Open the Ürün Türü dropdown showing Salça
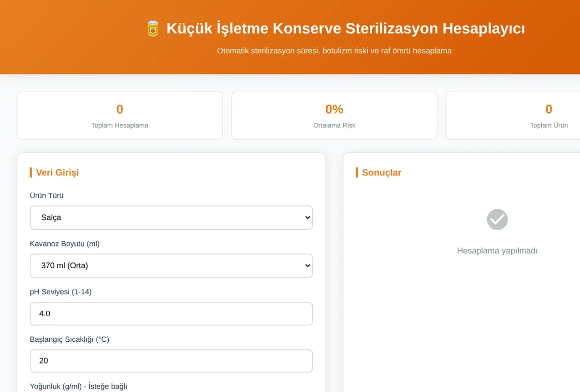580x392 pixels. click(x=171, y=218)
